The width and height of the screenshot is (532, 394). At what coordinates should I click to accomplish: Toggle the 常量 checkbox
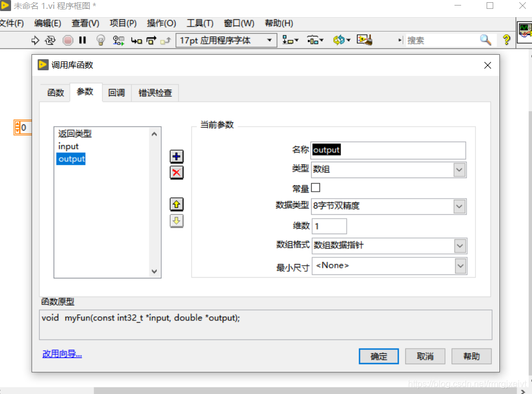pyautogui.click(x=316, y=188)
